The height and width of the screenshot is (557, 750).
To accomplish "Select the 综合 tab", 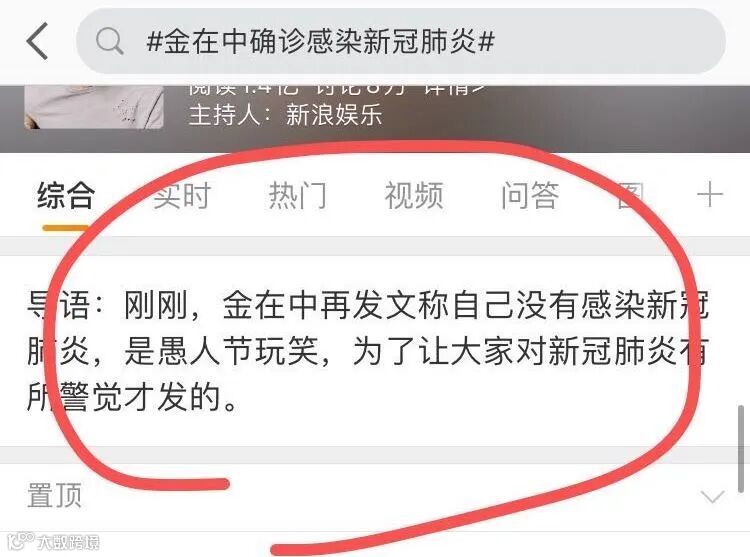I will tap(66, 195).
